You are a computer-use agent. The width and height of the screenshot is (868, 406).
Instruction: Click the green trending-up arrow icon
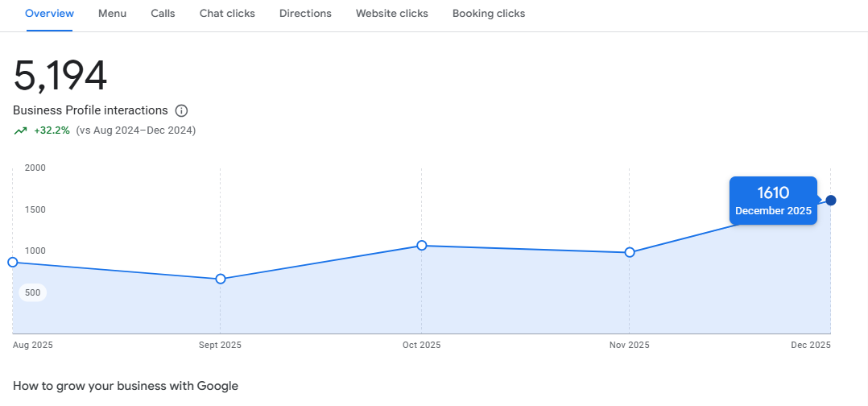pyautogui.click(x=21, y=130)
